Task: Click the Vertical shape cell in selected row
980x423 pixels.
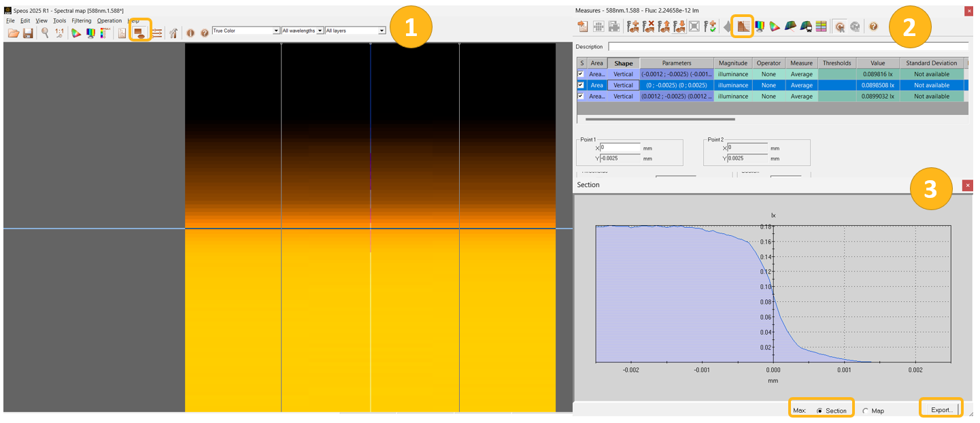Action: [x=623, y=85]
